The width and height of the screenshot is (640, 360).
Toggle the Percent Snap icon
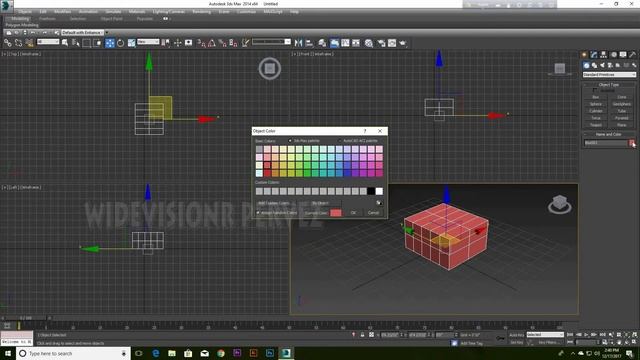coord(222,43)
